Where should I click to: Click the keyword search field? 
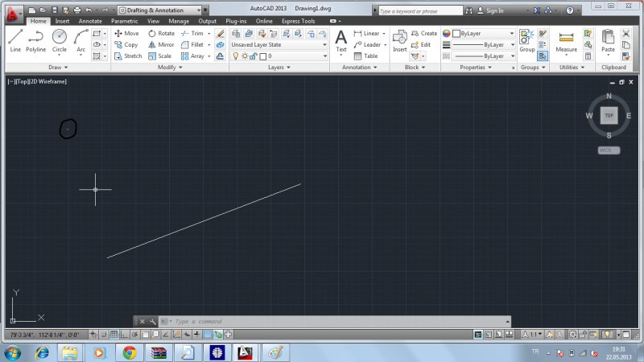pos(420,11)
